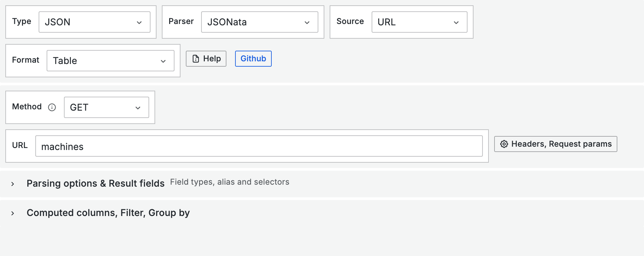
Task: Click the chevron arrow in Type selector
Action: (x=139, y=23)
